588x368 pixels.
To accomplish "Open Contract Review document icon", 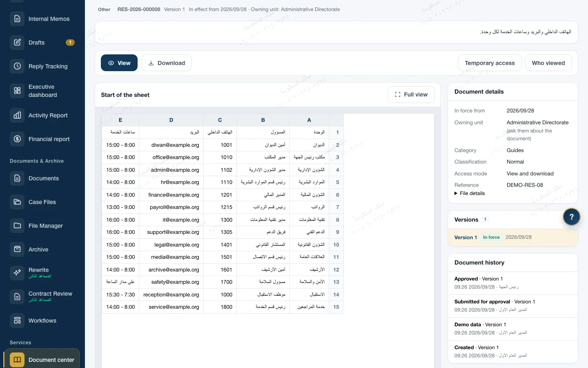I will point(17,297).
